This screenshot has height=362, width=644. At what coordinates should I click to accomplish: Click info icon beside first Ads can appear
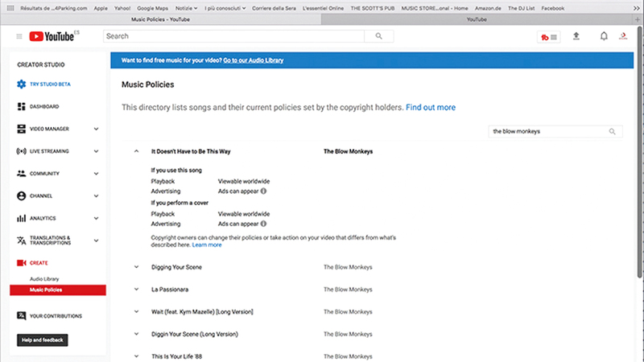pos(263,191)
